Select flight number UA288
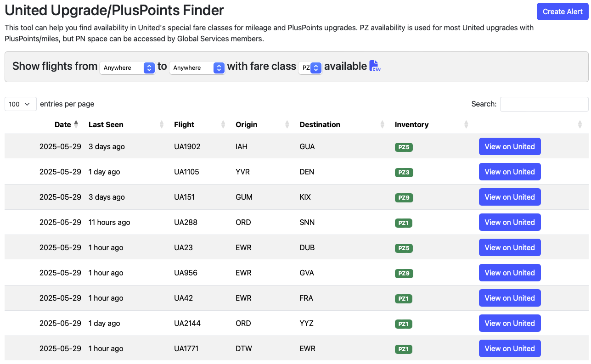This screenshot has height=364, width=591. (x=186, y=222)
